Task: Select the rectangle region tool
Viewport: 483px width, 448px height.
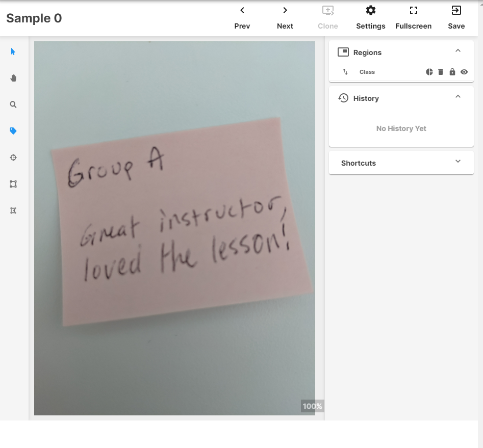Action: (13, 184)
